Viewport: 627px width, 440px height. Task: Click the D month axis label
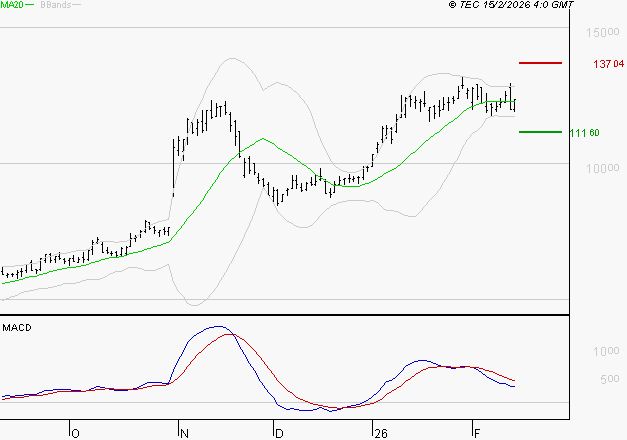click(279, 434)
